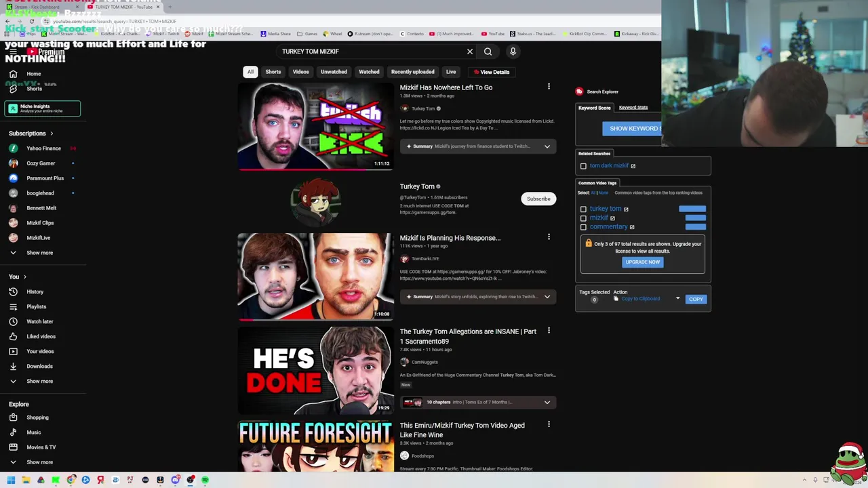868x488 pixels.
Task: Select the Watched filter chip
Action: (x=369, y=72)
